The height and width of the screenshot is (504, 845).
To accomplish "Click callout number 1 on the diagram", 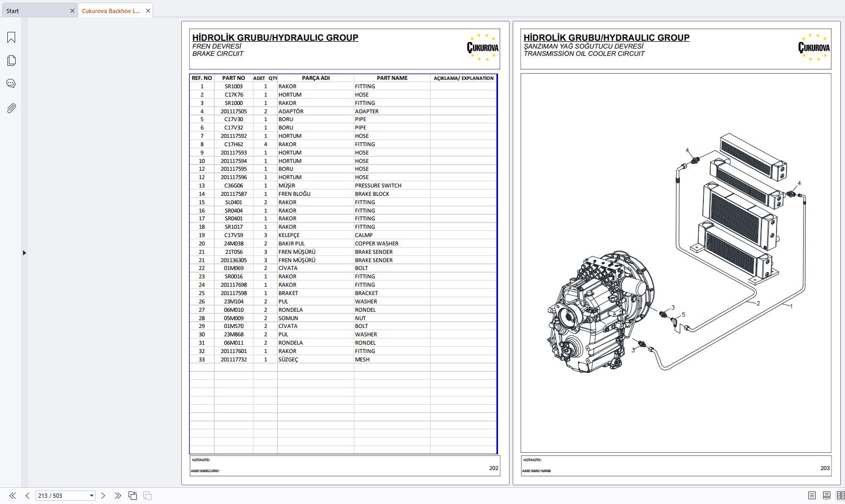I will point(791,306).
